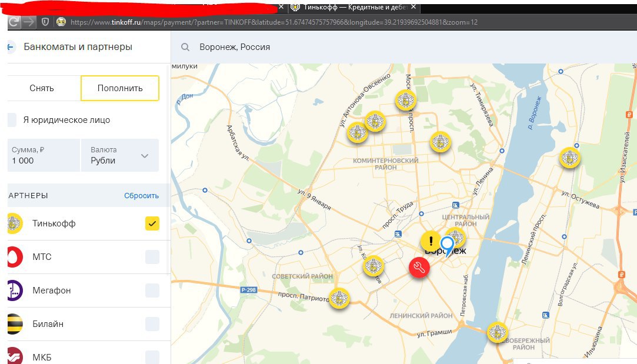Click the Мегафон partner logo

coord(15,290)
